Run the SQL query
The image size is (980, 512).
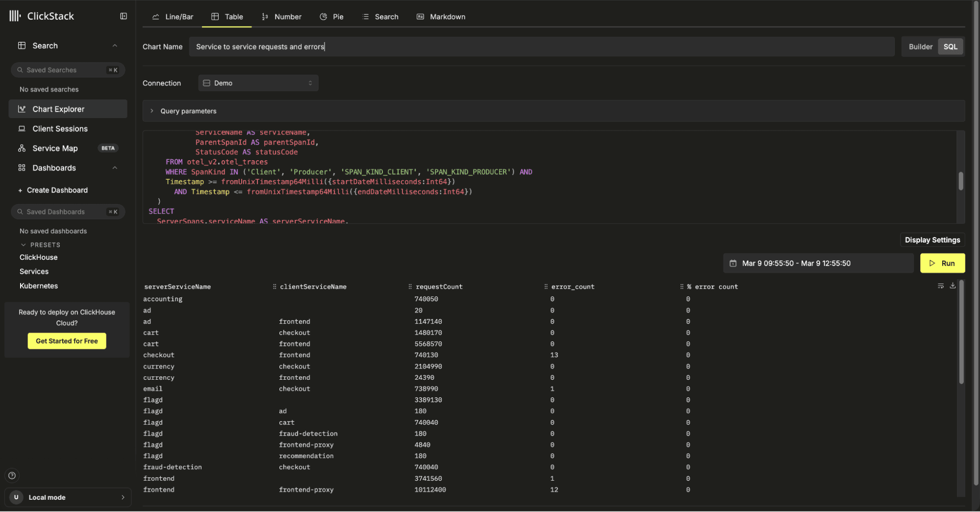pyautogui.click(x=942, y=263)
